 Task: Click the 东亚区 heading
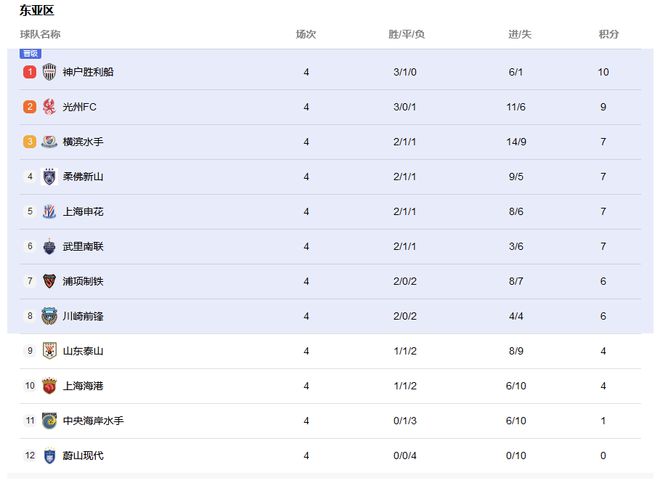pos(37,10)
